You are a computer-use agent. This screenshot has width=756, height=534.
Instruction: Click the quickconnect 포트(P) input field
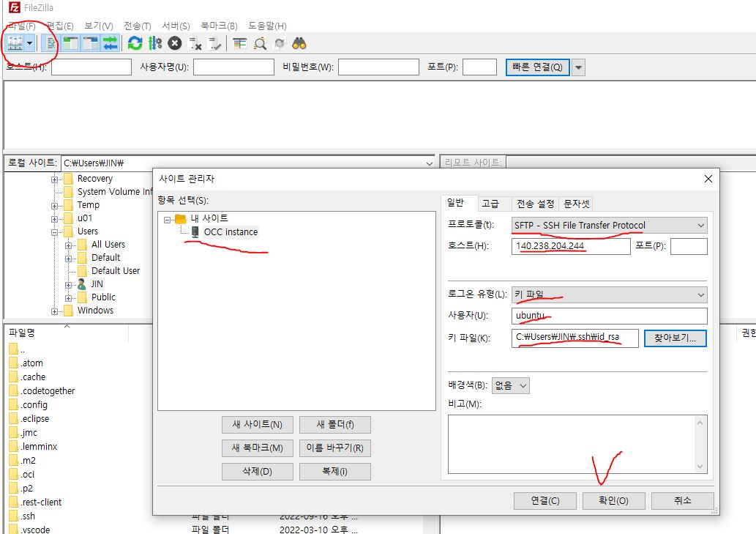(479, 67)
